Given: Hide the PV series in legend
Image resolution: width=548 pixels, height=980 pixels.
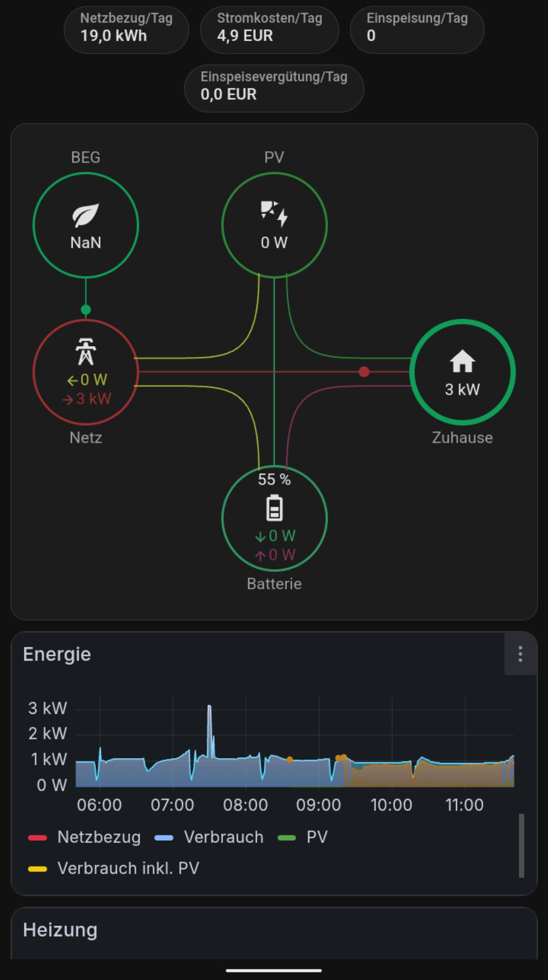Looking at the screenshot, I should coord(303,837).
